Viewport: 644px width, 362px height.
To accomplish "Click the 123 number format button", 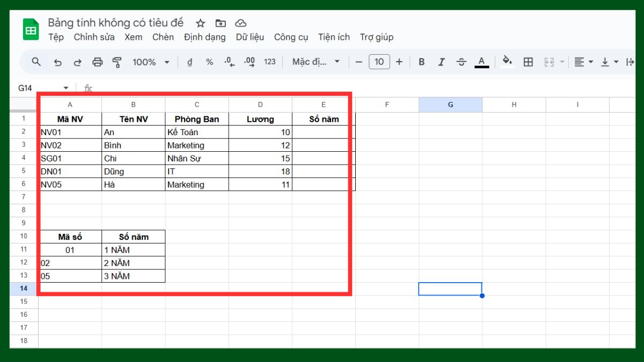I will coord(269,62).
